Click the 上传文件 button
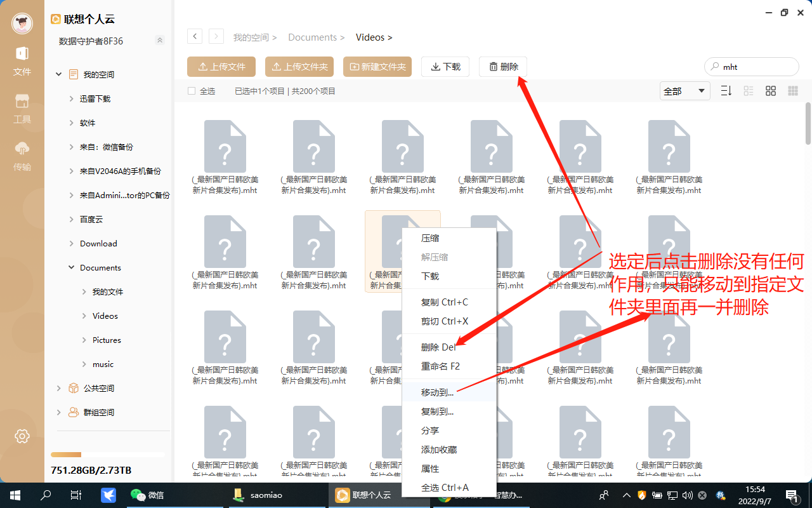The width and height of the screenshot is (812, 508). (221, 67)
